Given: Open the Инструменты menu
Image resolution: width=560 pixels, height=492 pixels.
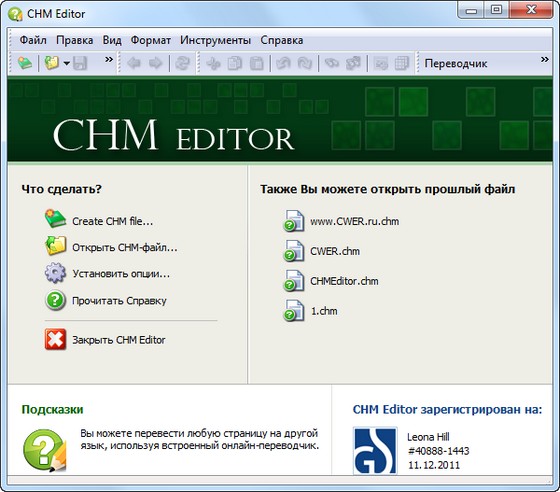Looking at the screenshot, I should pos(215,40).
